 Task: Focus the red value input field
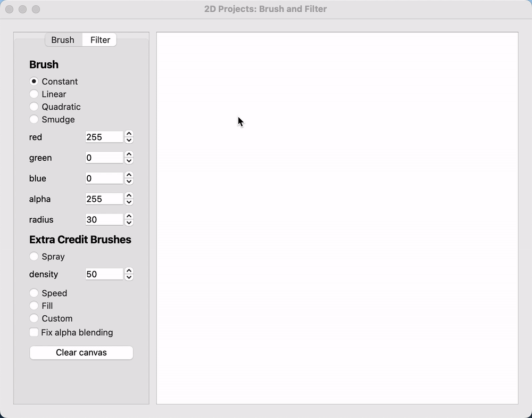(104, 137)
